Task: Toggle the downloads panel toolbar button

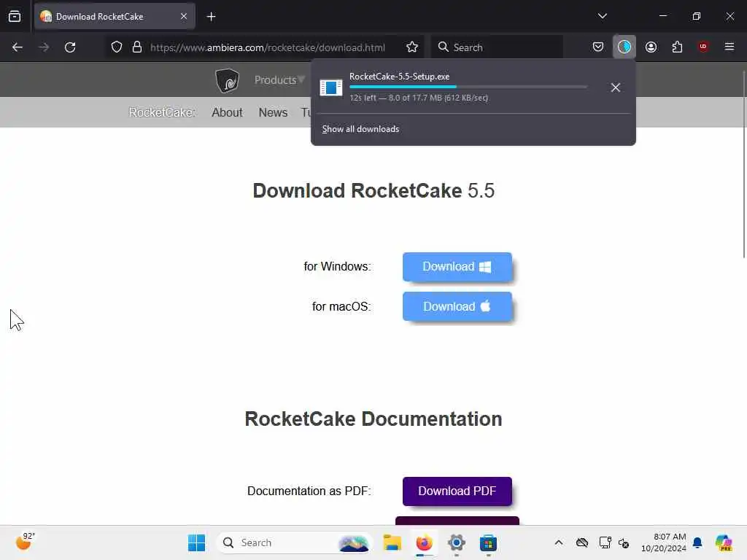Action: click(624, 47)
